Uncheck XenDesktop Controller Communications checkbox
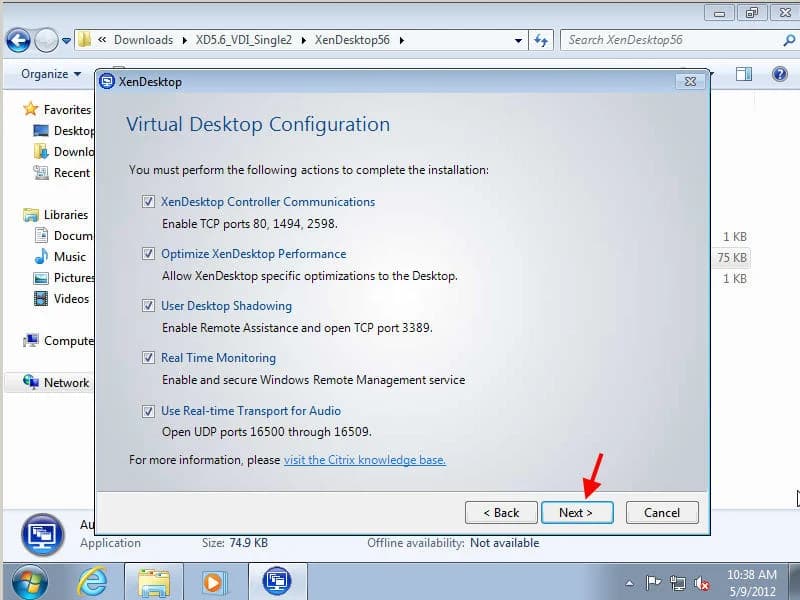800x600 pixels. [148, 202]
